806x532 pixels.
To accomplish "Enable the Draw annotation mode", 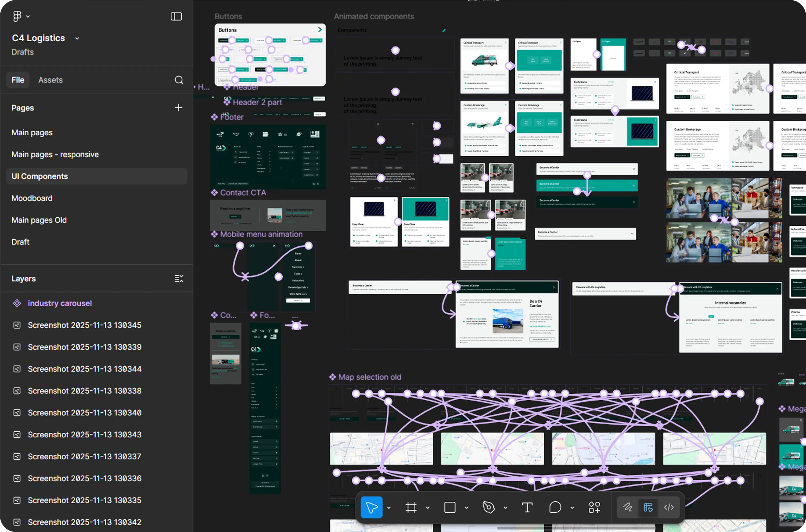I will pyautogui.click(x=628, y=507).
